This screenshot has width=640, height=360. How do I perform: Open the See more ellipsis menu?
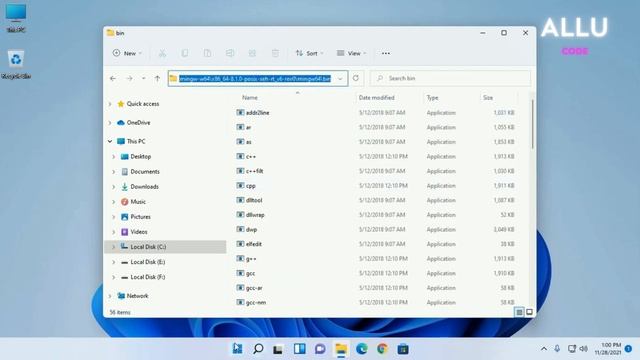coord(386,53)
